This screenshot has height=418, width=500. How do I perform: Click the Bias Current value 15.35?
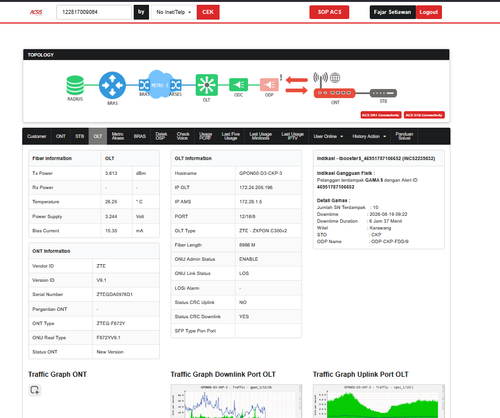111,231
